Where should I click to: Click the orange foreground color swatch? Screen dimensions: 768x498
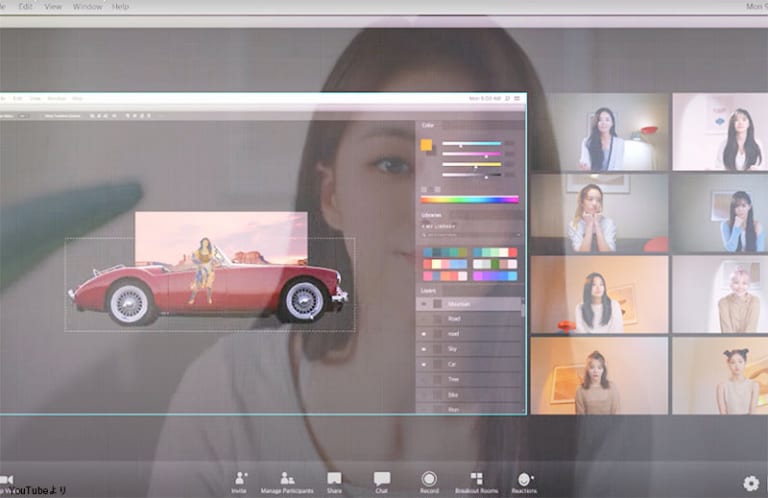[x=426, y=145]
